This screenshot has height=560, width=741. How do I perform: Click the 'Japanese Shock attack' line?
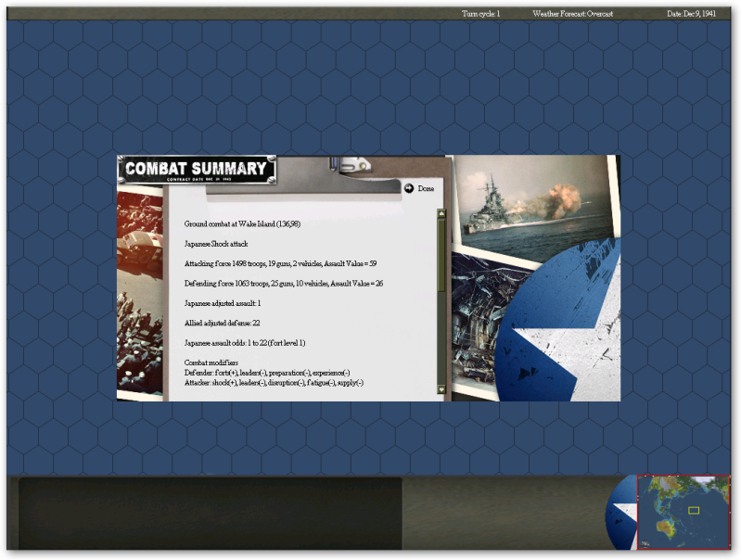(x=216, y=244)
